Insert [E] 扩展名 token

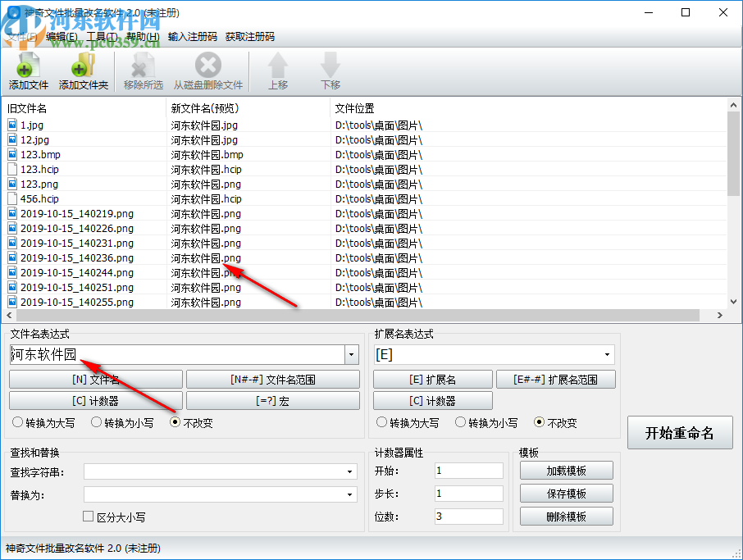(x=433, y=380)
